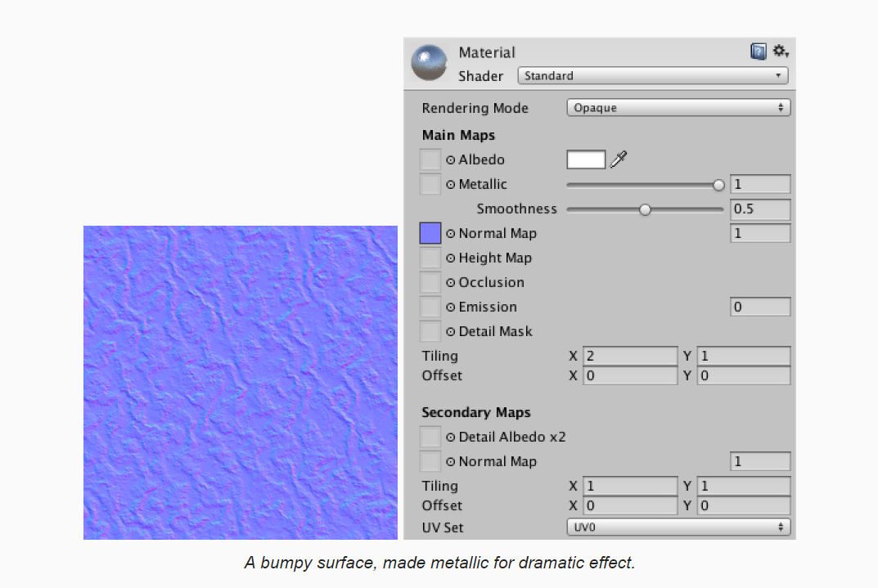Click the Rendering Mode label
Image resolution: width=878 pixels, height=588 pixels.
tap(475, 108)
